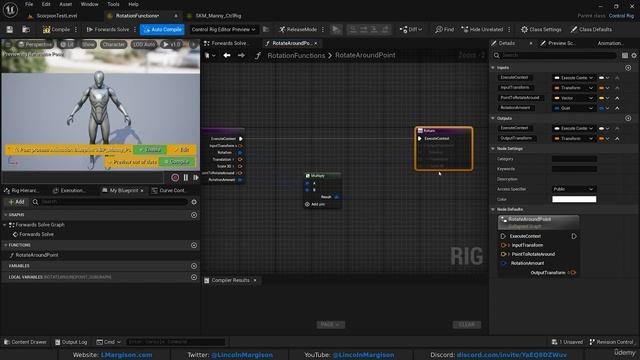Add new function with plus icon

pos(194,245)
